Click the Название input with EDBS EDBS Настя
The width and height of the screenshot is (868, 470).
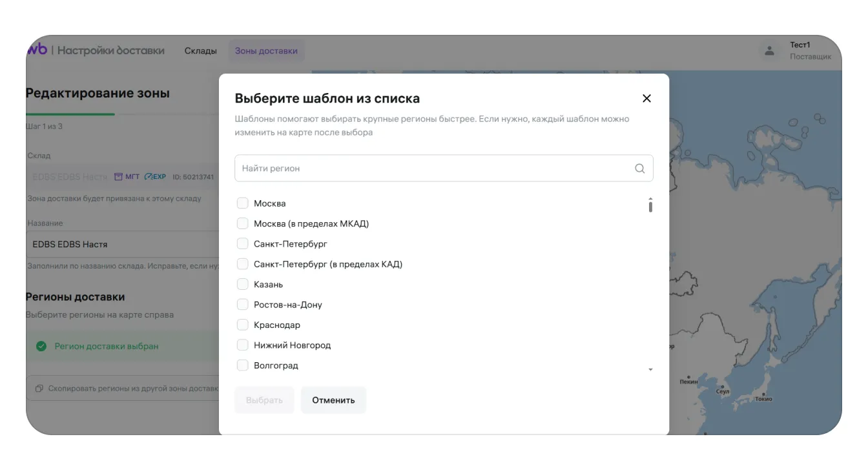[123, 245]
